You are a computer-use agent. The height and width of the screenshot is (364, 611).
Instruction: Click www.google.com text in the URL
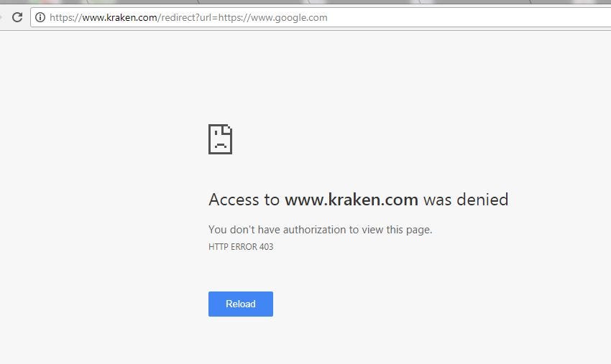[289, 17]
